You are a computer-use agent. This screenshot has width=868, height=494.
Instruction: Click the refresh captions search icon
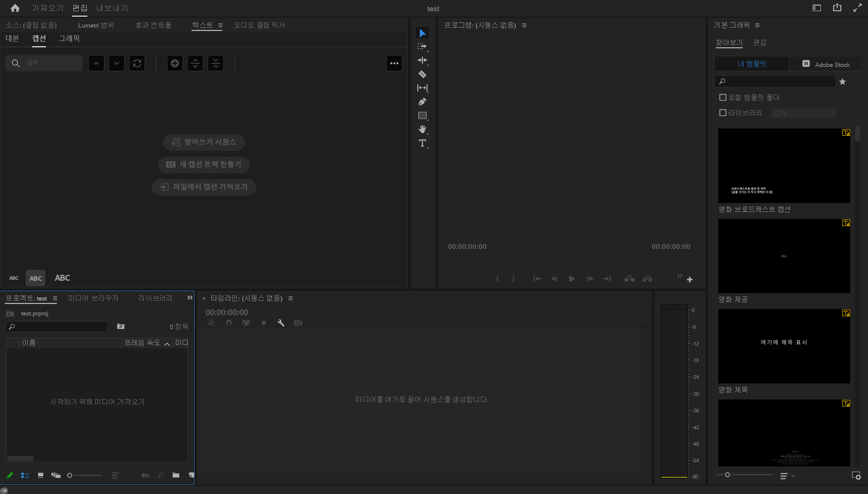pos(137,63)
